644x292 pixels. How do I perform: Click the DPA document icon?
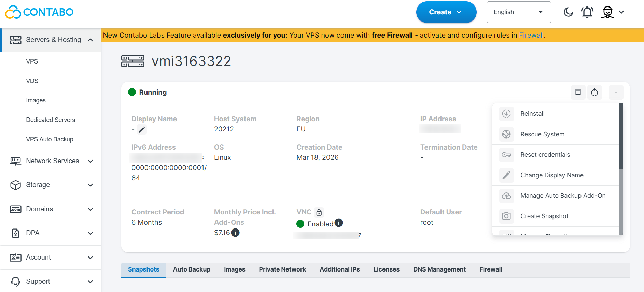coord(15,233)
